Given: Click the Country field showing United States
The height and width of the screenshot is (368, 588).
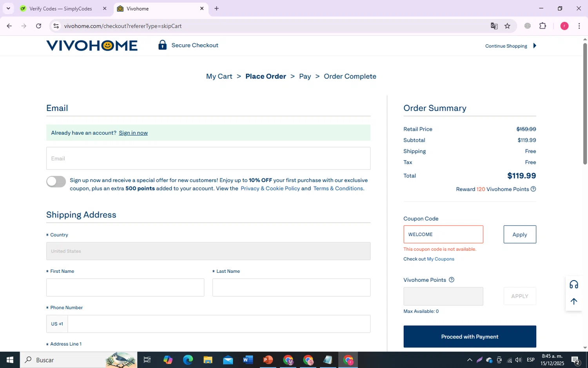Looking at the screenshot, I should (x=208, y=251).
